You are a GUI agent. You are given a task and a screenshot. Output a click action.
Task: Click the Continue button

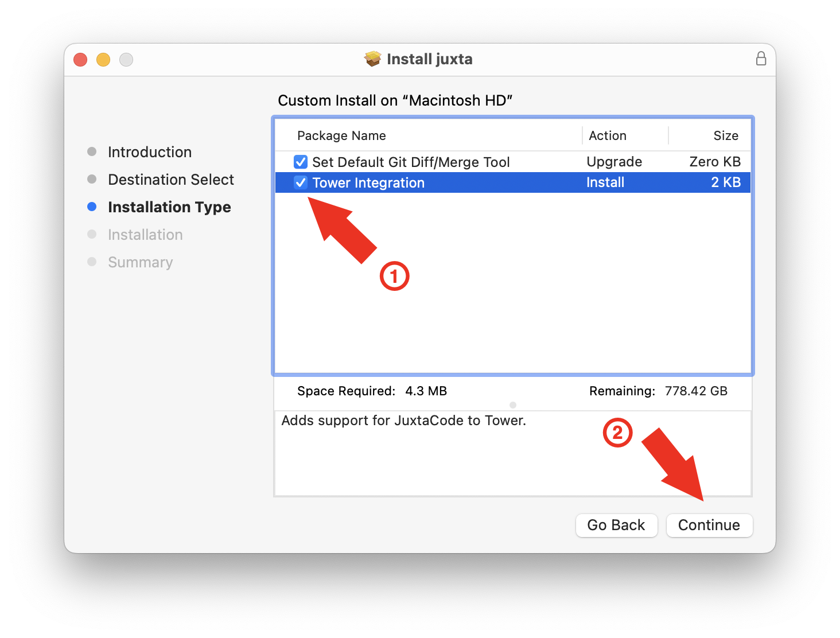709,525
